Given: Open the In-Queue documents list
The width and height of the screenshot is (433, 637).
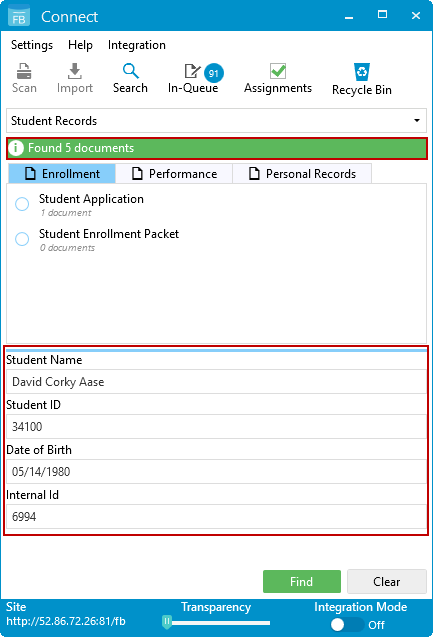Looking at the screenshot, I should point(193,79).
